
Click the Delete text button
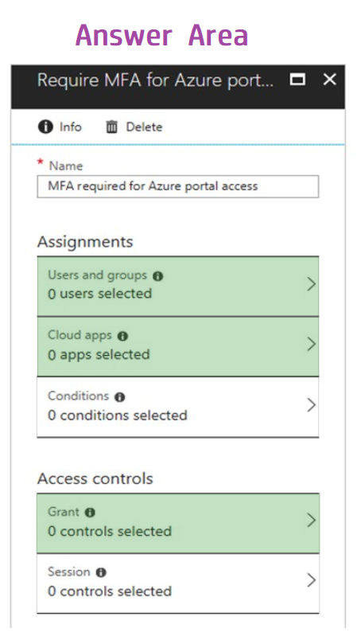pos(144,127)
